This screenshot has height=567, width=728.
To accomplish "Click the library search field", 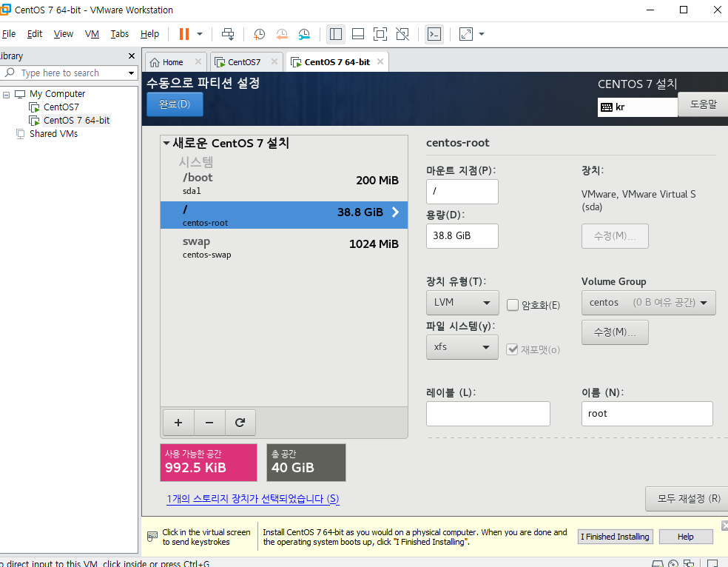I will click(x=70, y=73).
